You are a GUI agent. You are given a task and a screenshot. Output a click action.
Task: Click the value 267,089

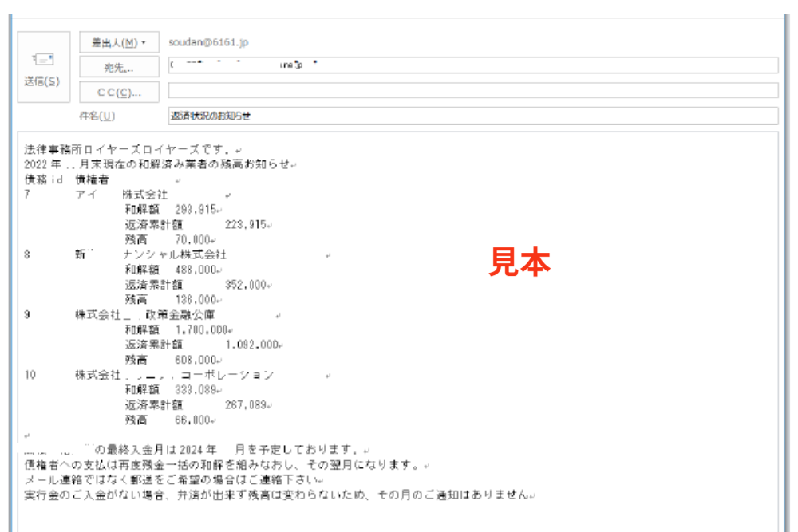coord(246,405)
